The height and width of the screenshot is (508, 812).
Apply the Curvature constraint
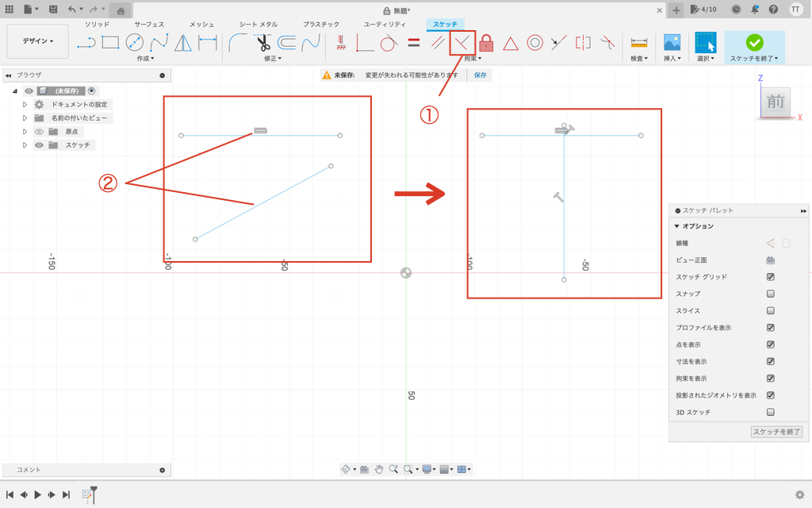tap(607, 43)
